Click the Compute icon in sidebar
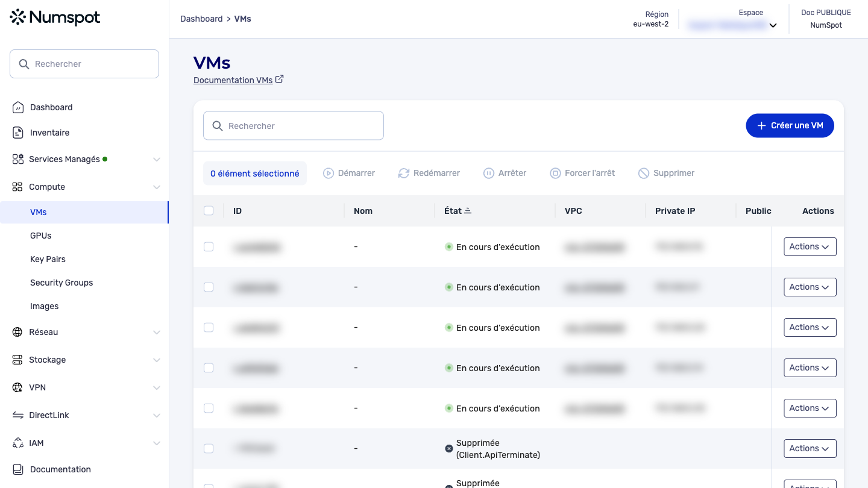Screen dimensions: 868x488 [18, 187]
